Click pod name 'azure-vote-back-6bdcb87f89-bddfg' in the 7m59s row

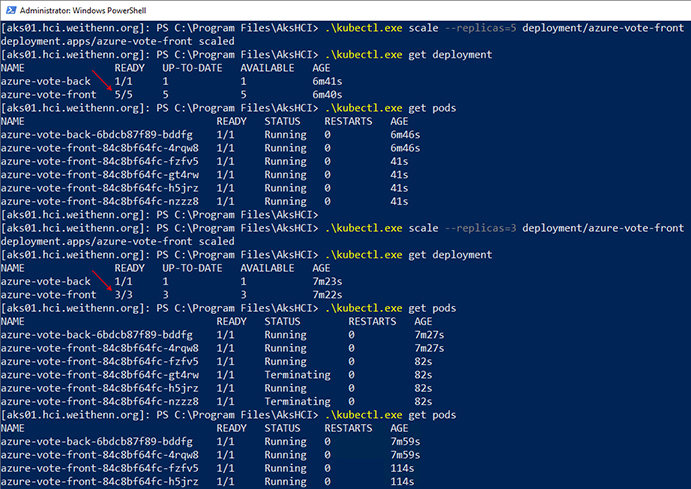97,441
